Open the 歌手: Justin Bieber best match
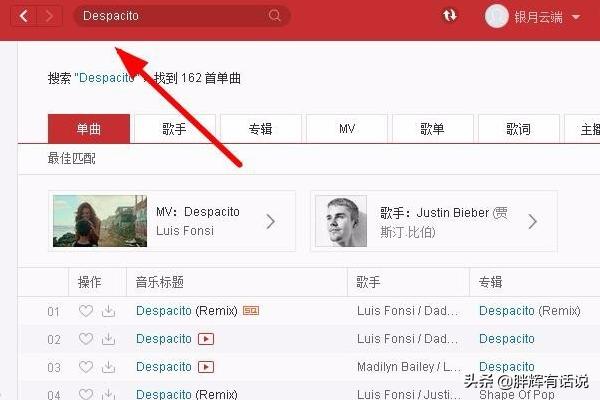 point(444,222)
